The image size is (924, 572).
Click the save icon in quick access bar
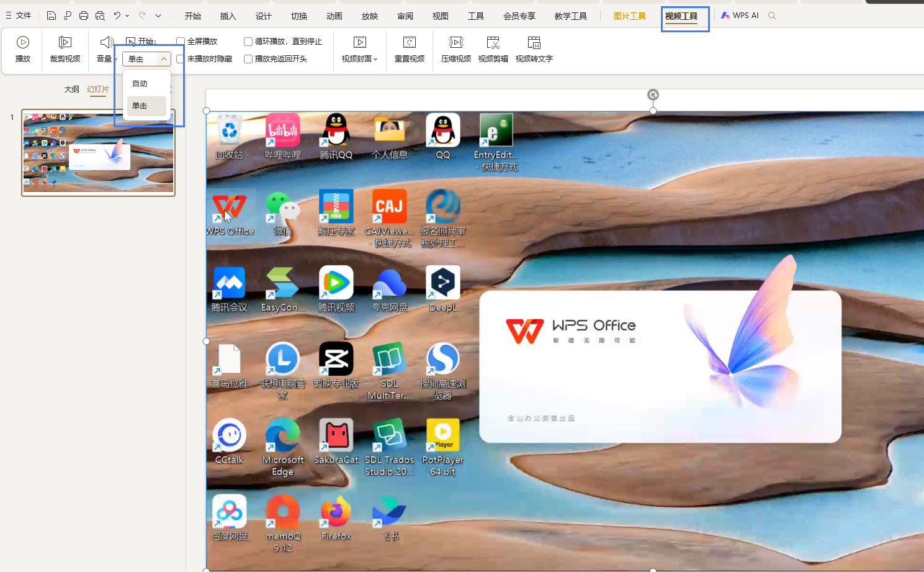52,16
